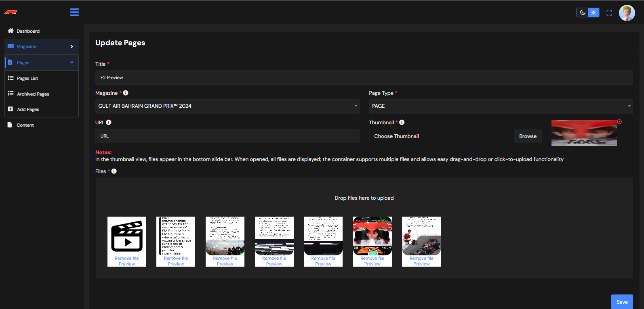Image resolution: width=644 pixels, height=309 pixels.
Task: Click the Browse thumbnail button
Action: coord(528,136)
